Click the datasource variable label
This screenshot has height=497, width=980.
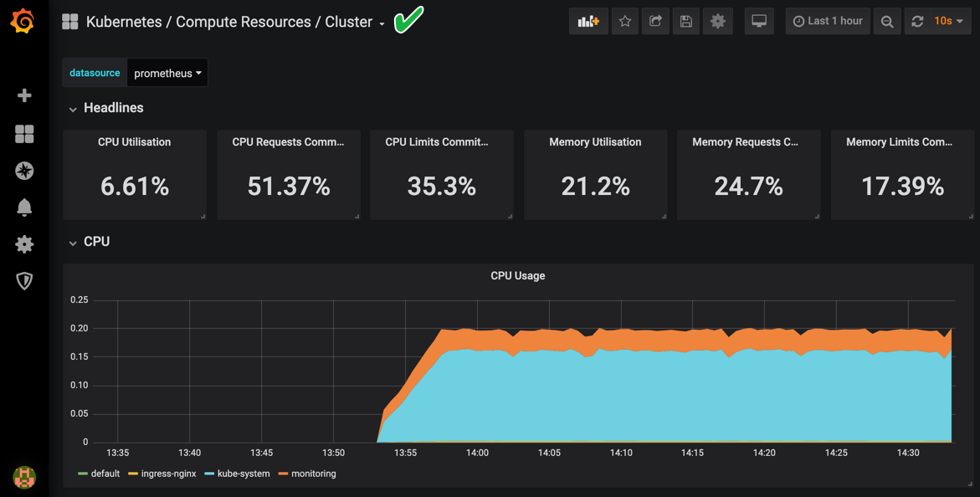click(95, 73)
